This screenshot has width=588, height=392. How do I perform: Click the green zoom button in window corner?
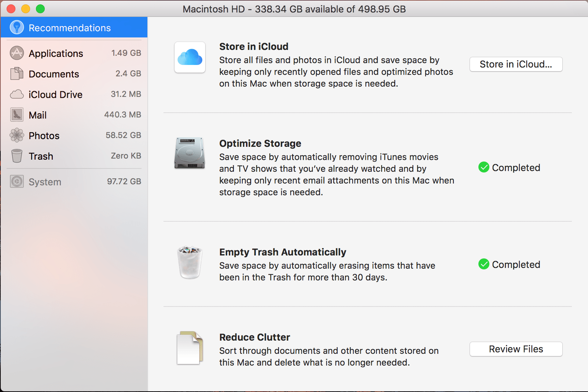pos(40,8)
